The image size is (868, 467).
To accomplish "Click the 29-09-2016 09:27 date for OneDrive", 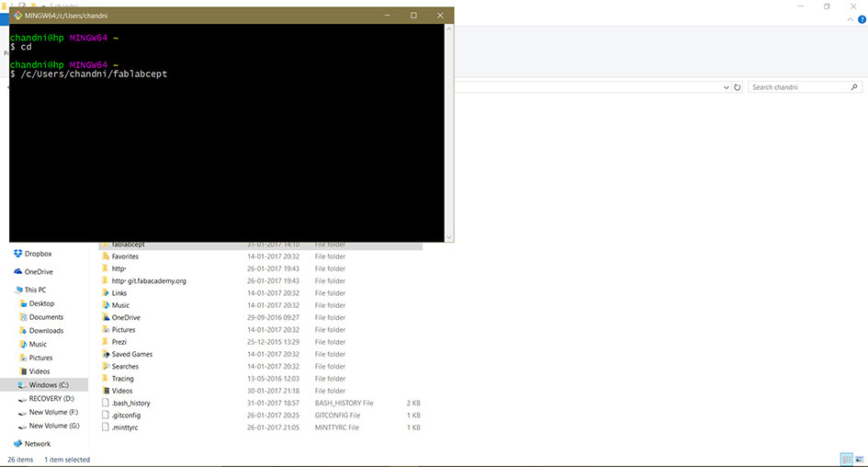I will [x=273, y=317].
